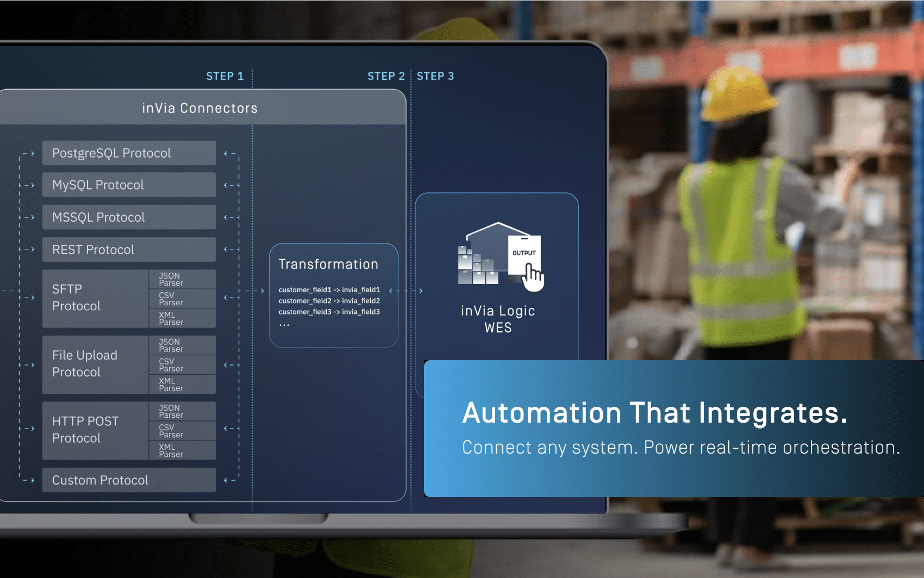
Task: Click the ellipsis below the field mappings
Action: pos(284,325)
